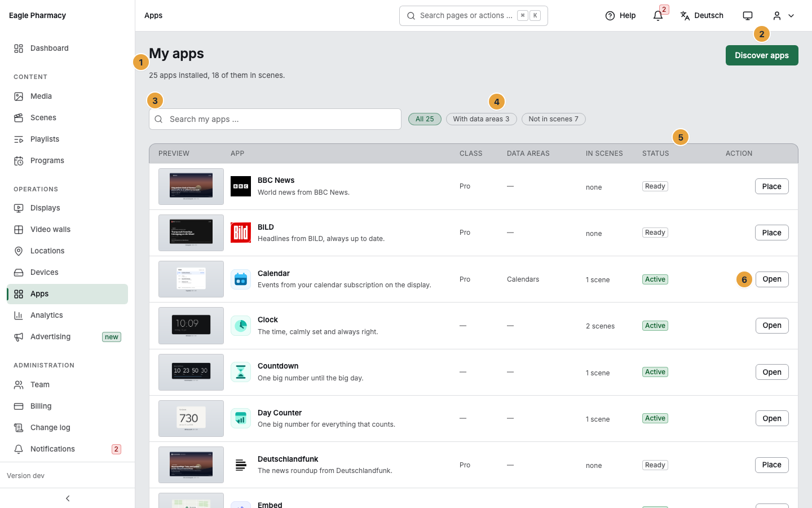Click the Countdown hourglass icon
Image resolution: width=812 pixels, height=508 pixels.
coord(241,372)
